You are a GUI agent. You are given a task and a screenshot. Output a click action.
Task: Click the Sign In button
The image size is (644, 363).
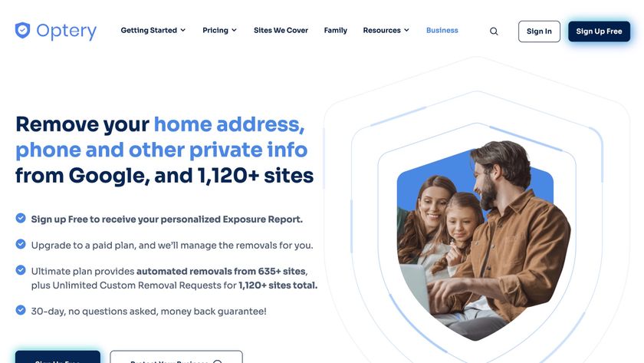coord(539,31)
